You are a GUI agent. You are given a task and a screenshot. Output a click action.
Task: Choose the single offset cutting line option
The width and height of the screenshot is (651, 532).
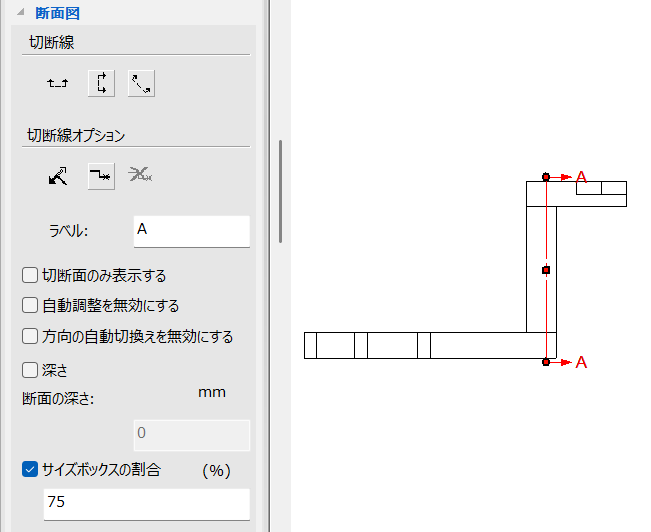pyautogui.click(x=101, y=176)
